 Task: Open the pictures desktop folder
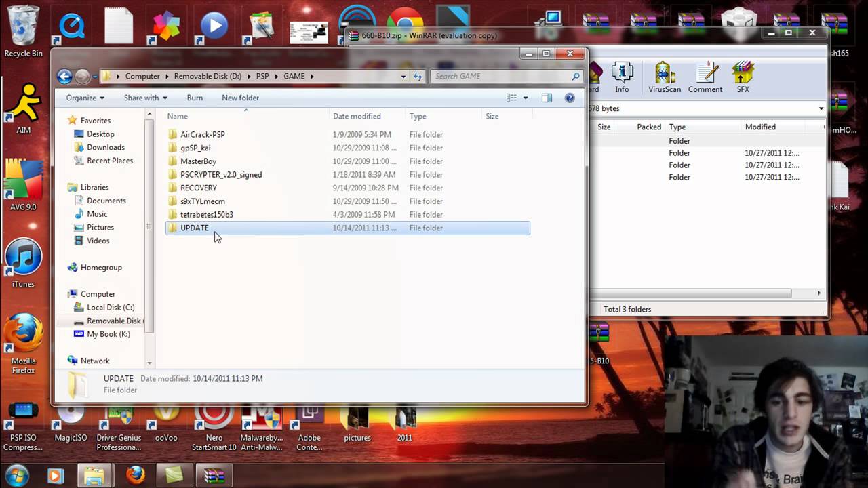coord(357,423)
